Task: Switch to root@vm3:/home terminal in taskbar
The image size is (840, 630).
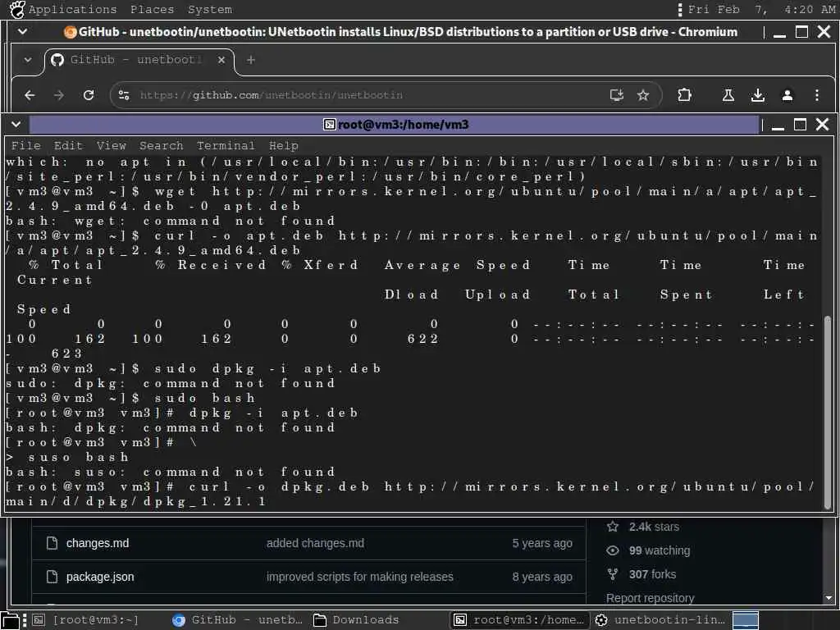Action: point(519,620)
